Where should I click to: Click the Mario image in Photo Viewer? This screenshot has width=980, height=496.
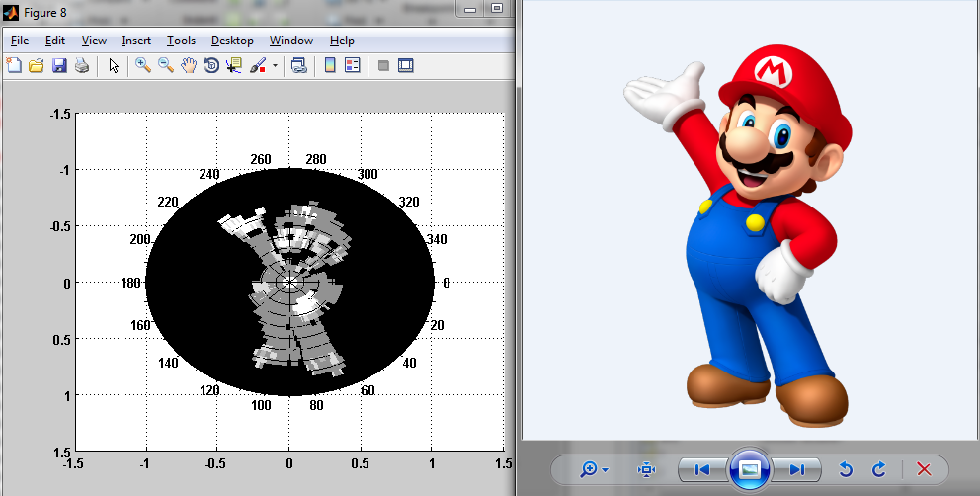tap(738, 238)
